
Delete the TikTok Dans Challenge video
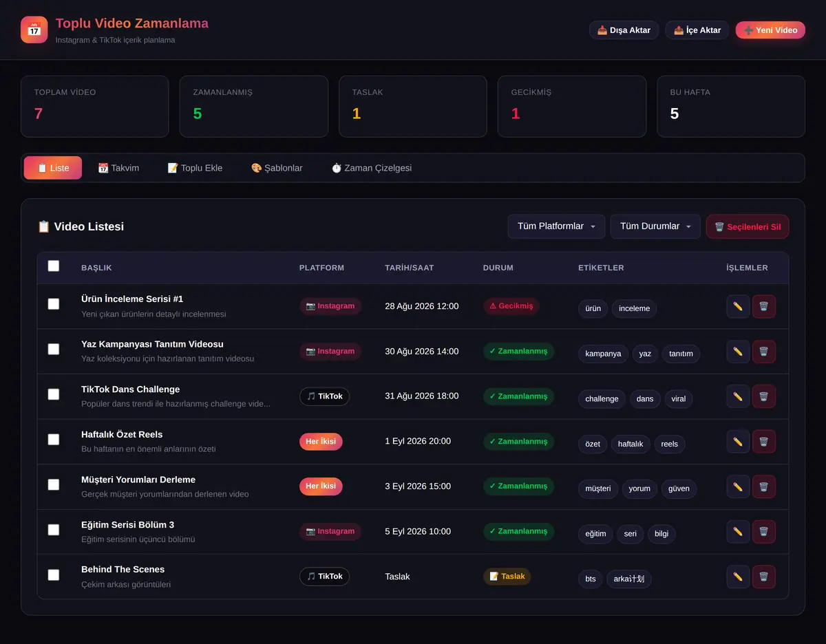763,396
